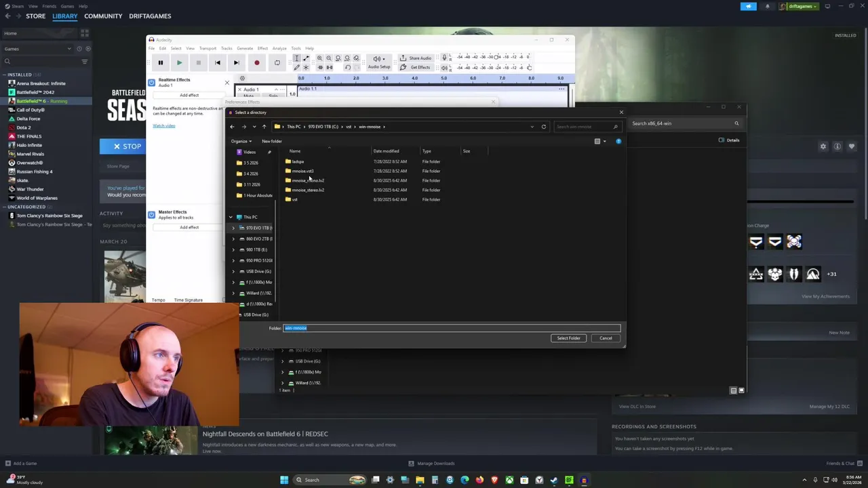Skip to end in Audacity transport

[237, 63]
